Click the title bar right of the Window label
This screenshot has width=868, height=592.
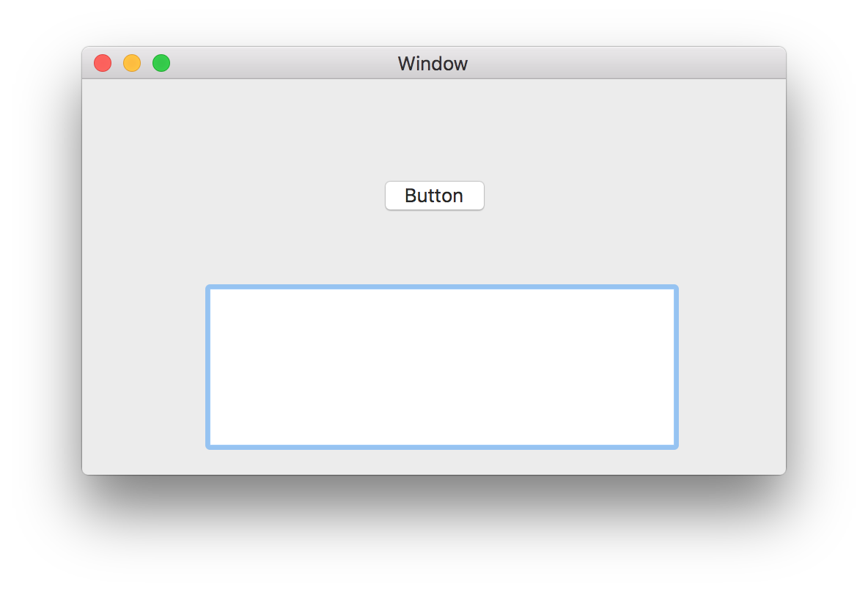pos(625,63)
